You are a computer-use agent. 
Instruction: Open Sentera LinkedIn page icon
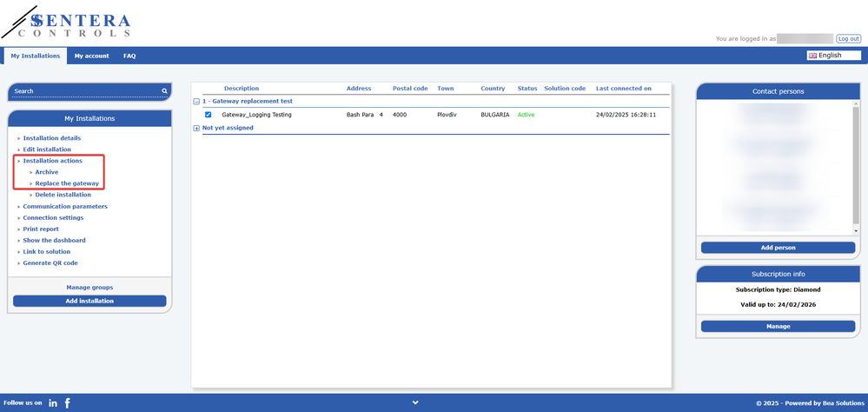[53, 403]
